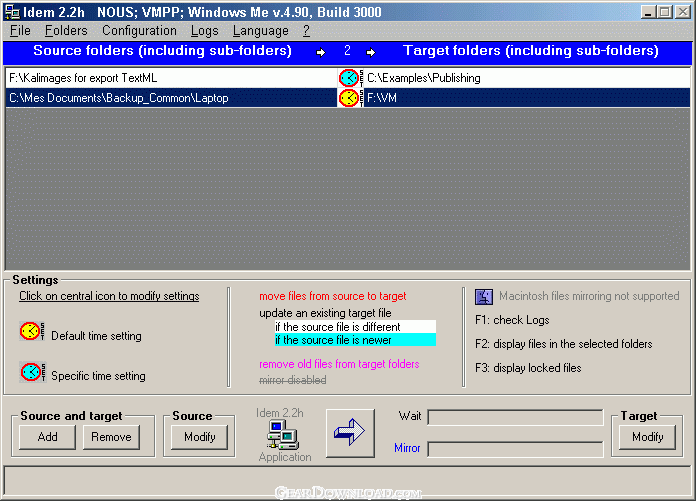Open the Configuration menu
696x501 pixels.
tap(139, 31)
